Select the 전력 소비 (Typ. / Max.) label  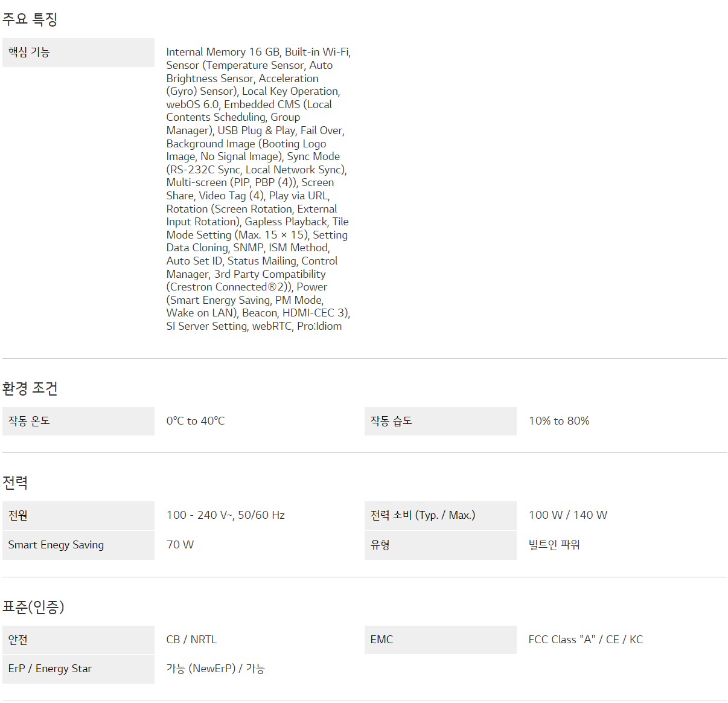423,515
